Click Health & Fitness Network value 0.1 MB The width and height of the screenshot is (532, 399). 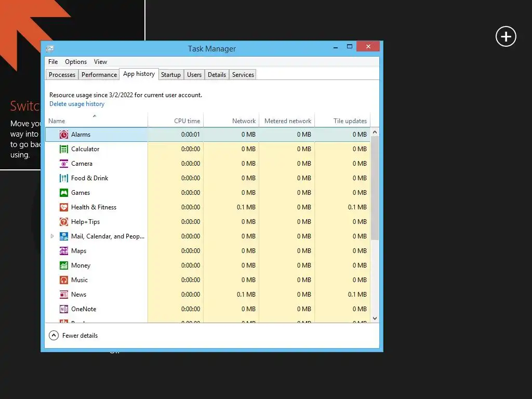pyautogui.click(x=246, y=207)
